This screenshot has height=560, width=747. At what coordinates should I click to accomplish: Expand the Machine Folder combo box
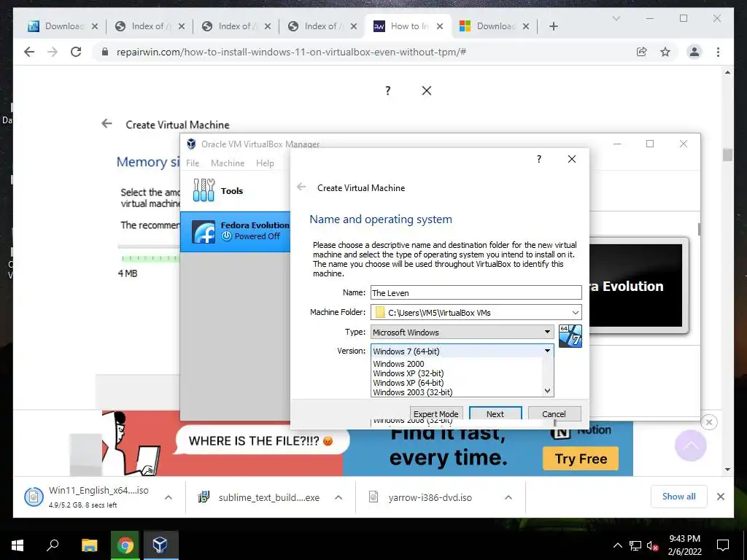(576, 312)
